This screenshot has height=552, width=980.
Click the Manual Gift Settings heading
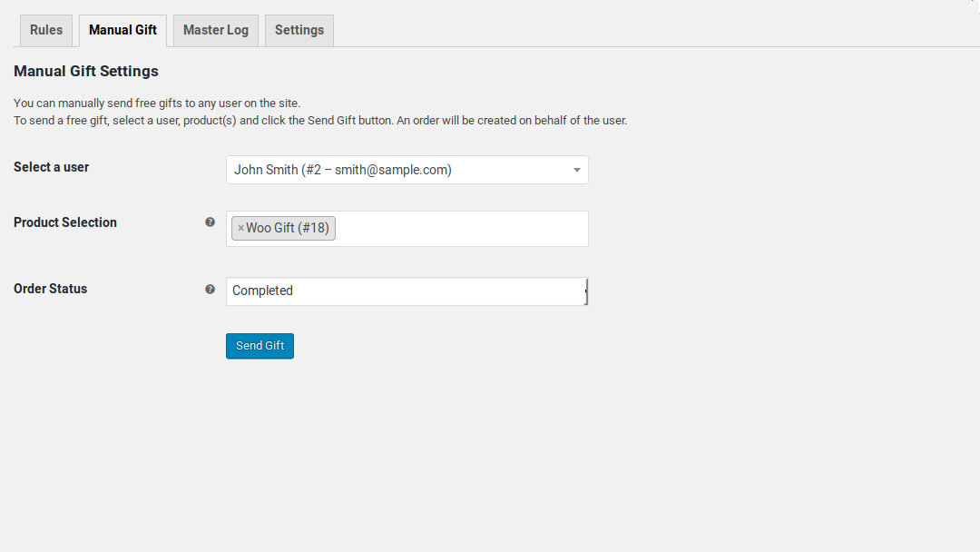point(86,71)
